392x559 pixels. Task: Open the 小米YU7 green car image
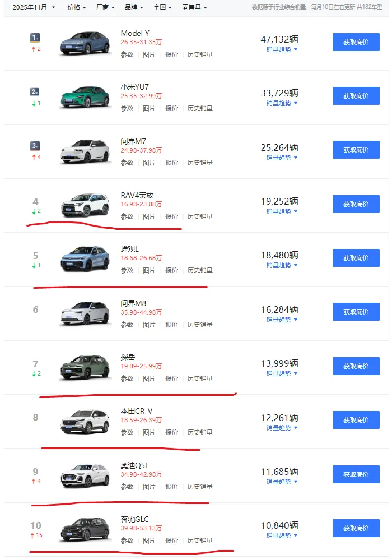pyautogui.click(x=85, y=97)
